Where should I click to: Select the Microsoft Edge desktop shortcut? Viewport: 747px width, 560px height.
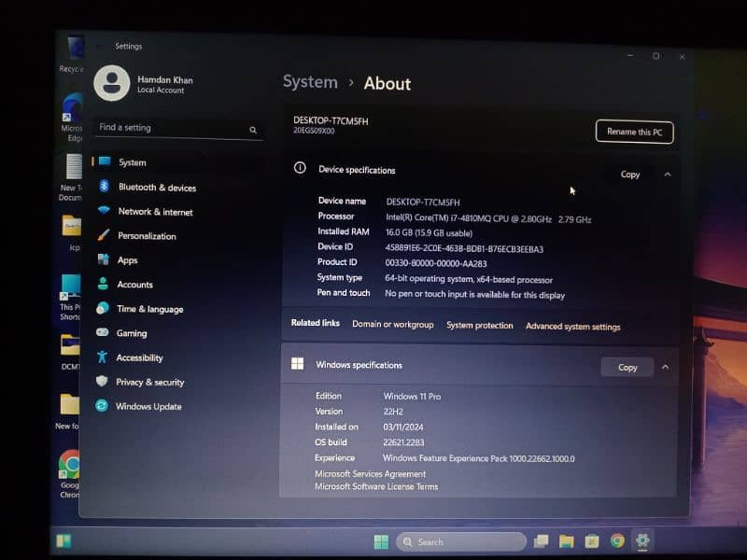tap(72, 118)
